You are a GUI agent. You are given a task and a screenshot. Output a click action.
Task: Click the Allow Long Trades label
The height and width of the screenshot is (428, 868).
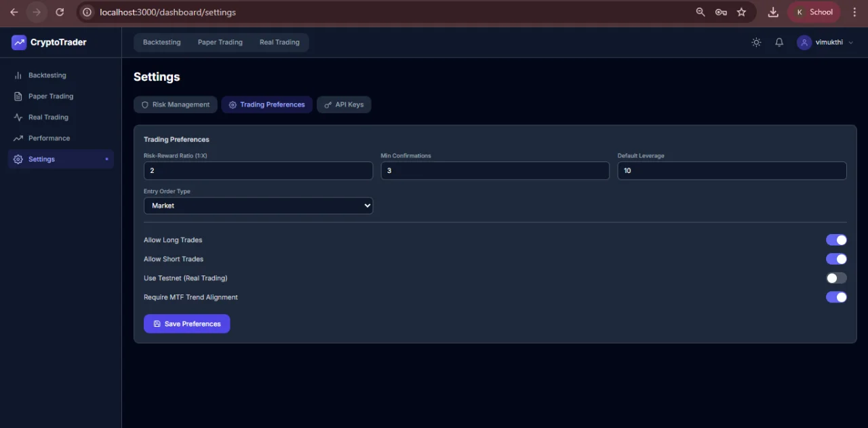[x=173, y=240]
